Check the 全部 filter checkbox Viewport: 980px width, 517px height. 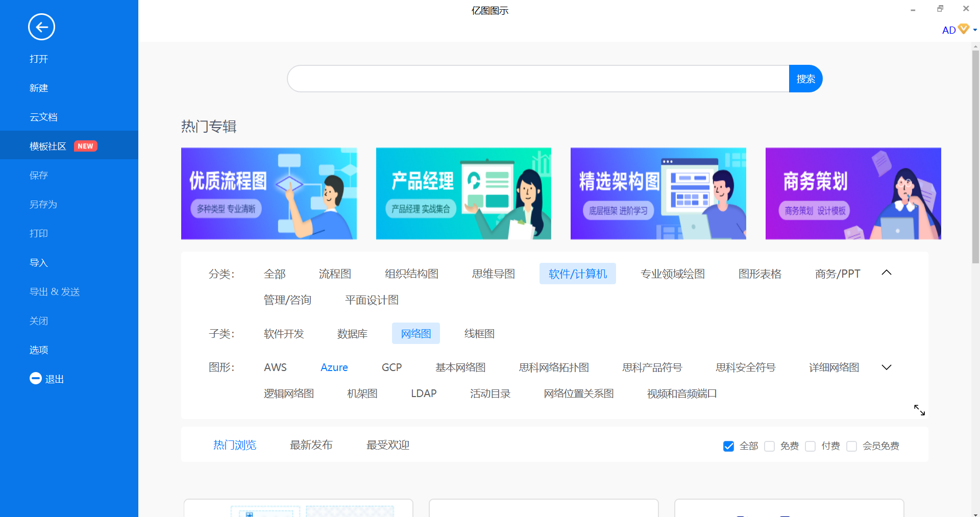(728, 446)
